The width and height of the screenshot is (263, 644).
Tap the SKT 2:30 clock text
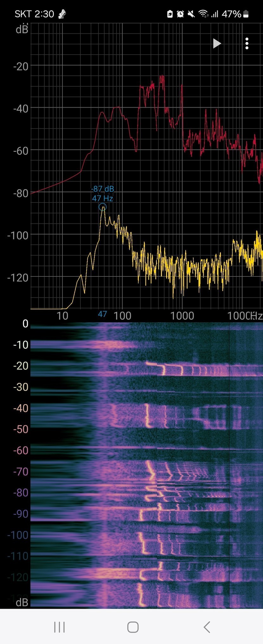point(34,14)
